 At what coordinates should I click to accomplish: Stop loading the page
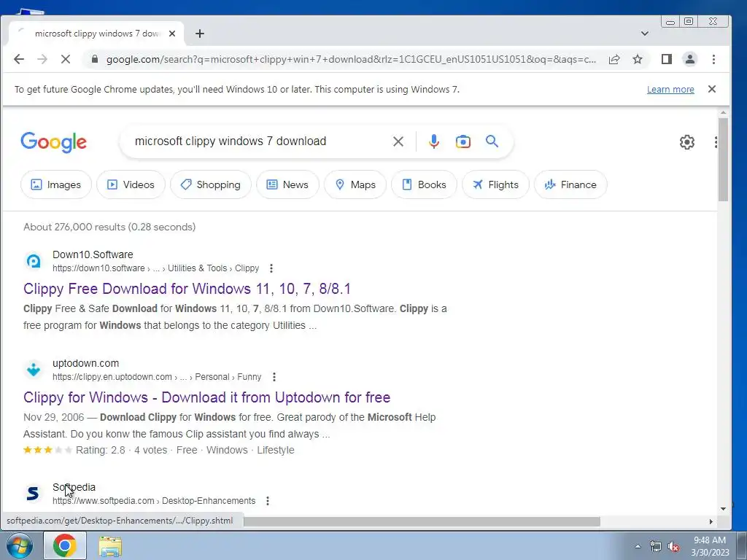coord(66,59)
